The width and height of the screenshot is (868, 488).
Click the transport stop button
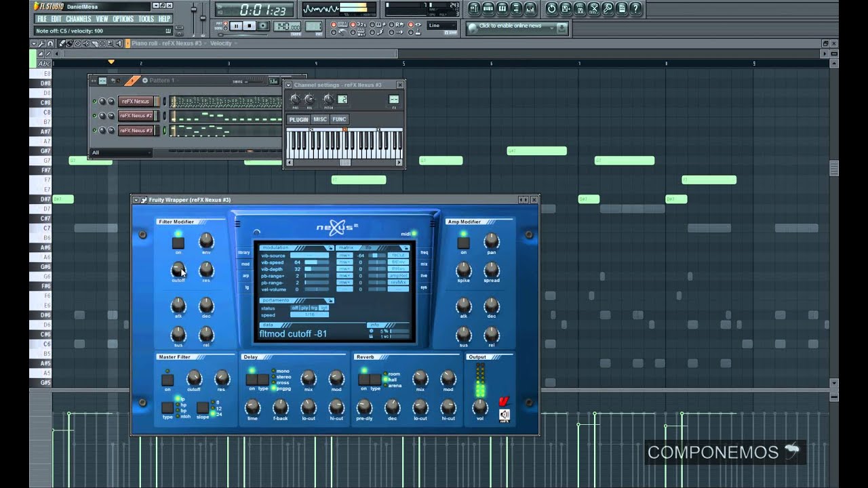249,26
